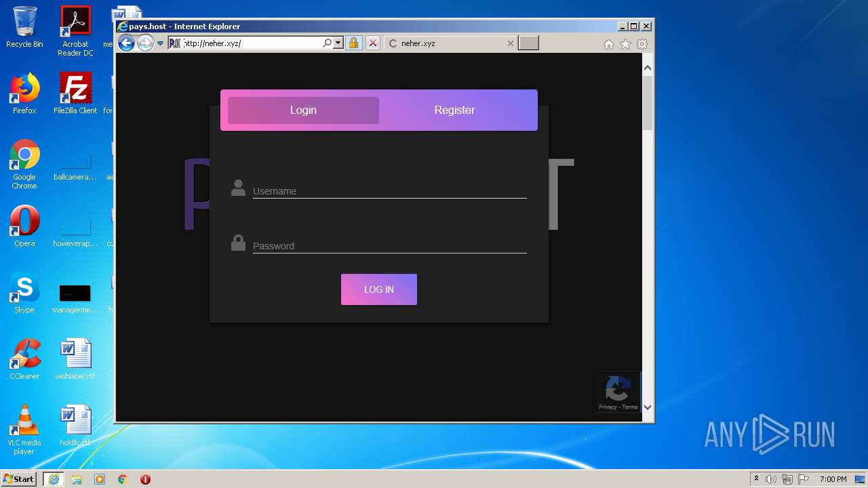Viewport: 868px width, 488px height.
Task: Stop page loading with the red X
Action: click(373, 43)
